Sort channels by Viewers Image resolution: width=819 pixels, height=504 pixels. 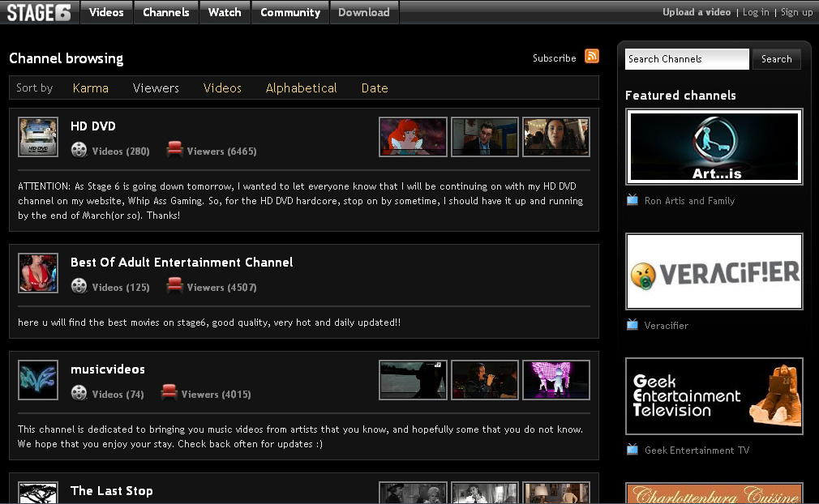pos(156,88)
